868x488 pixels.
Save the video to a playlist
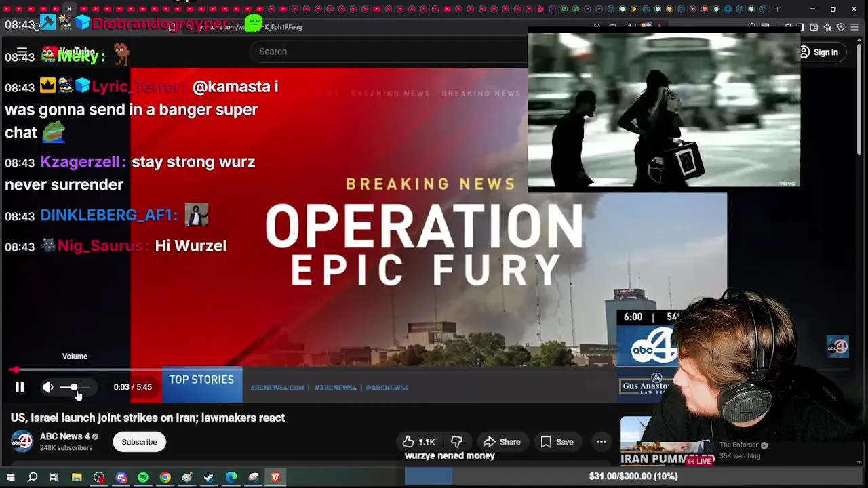pos(557,442)
